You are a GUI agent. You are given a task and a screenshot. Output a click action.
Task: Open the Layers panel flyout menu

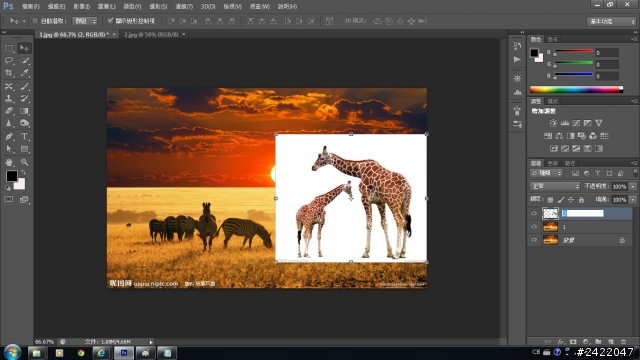(634, 163)
